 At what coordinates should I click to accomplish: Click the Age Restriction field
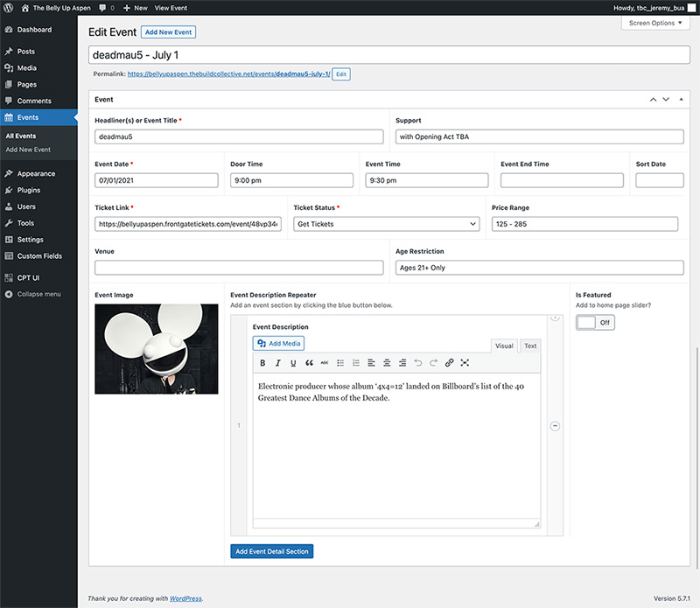539,268
